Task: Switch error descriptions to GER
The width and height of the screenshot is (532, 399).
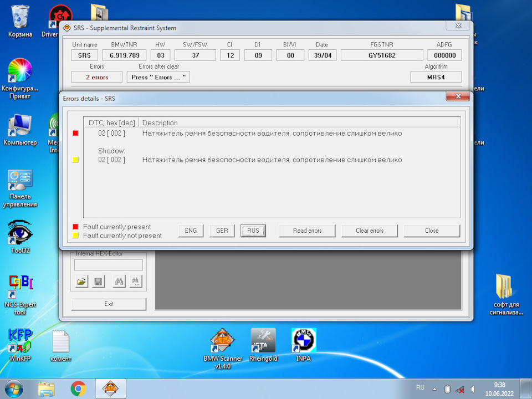Action: [x=222, y=231]
